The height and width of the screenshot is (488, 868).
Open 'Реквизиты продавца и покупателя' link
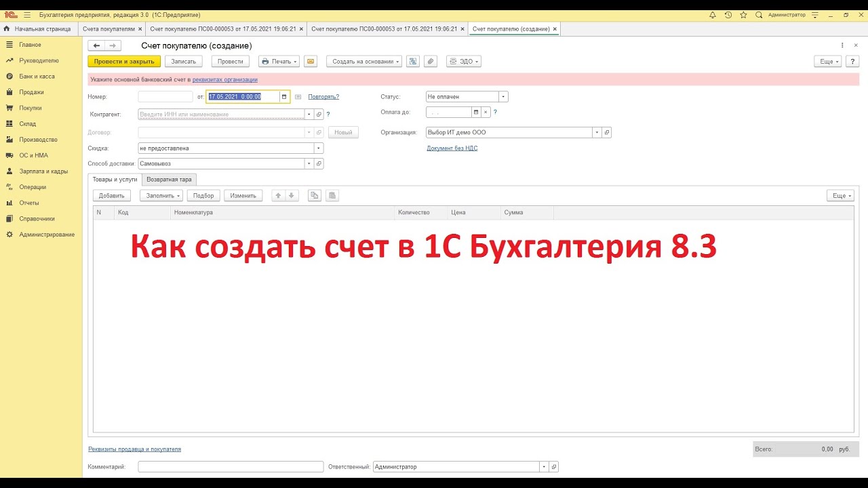(134, 449)
